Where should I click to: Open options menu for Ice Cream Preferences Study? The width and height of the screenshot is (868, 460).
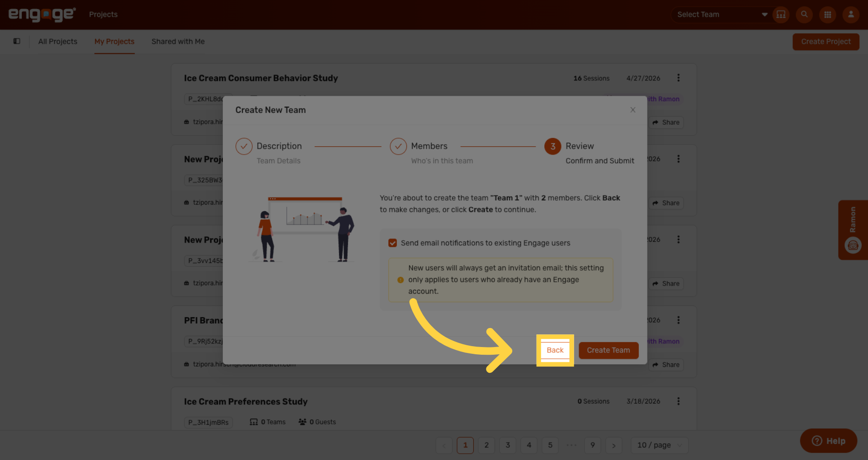(678, 401)
